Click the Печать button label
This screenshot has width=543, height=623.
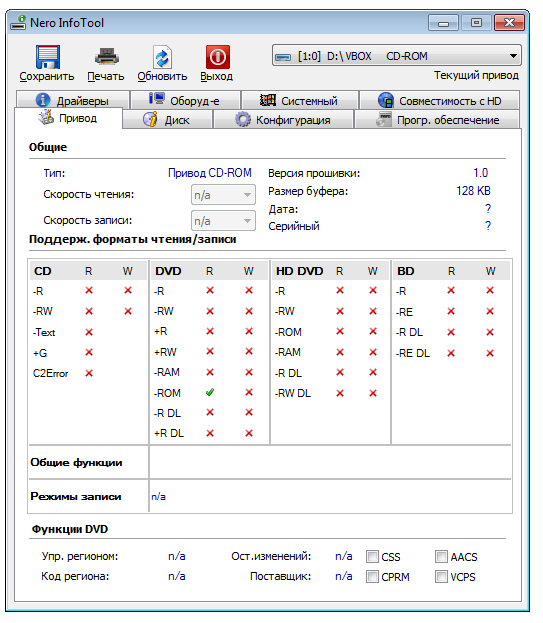tap(106, 76)
